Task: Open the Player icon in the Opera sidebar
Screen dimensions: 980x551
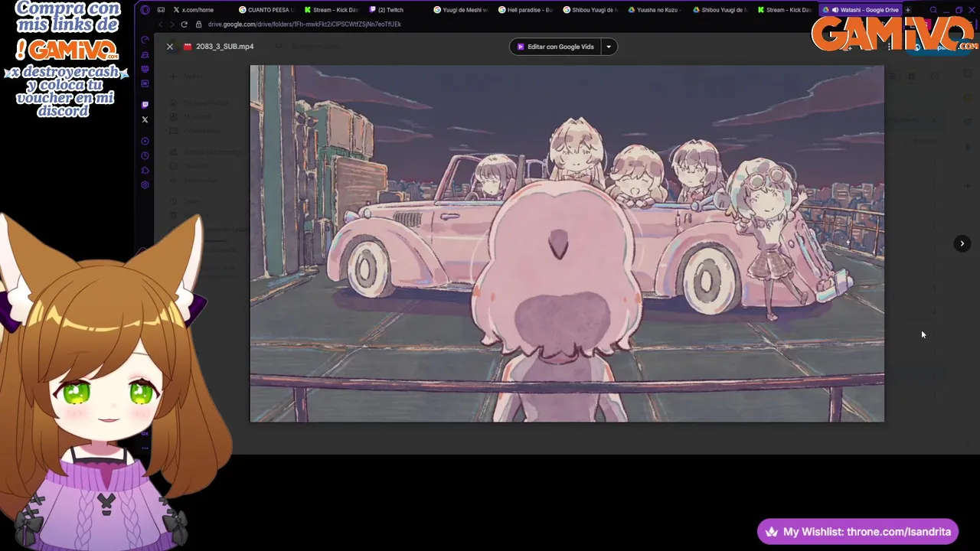Action: 145,141
